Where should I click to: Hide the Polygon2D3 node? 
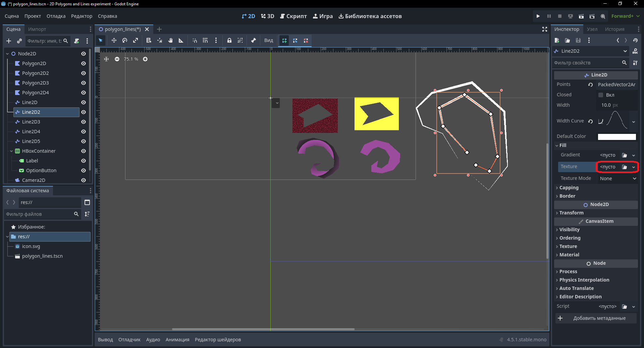coord(84,83)
